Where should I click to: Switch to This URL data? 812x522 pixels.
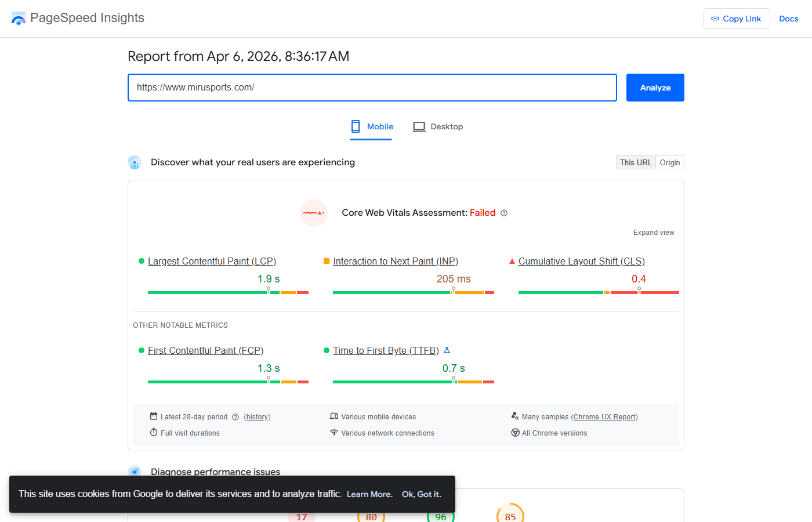point(636,162)
